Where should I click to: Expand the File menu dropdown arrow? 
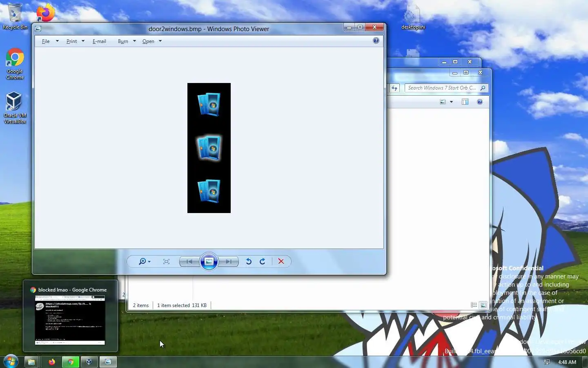(57, 41)
